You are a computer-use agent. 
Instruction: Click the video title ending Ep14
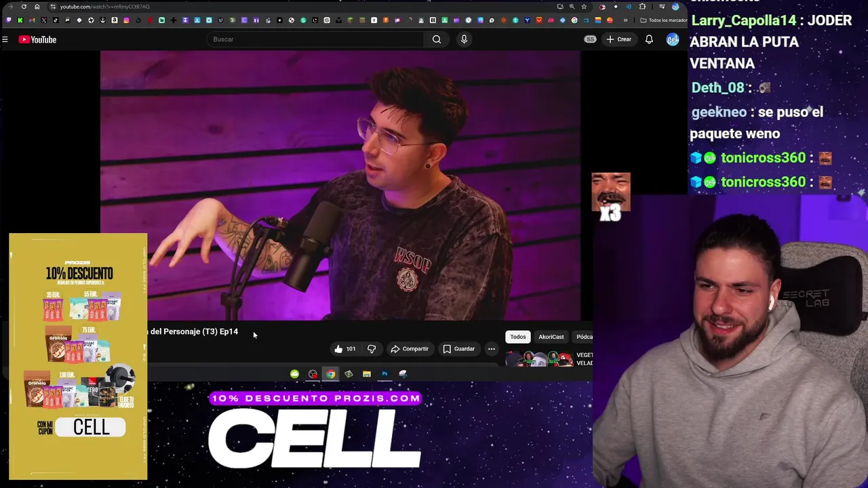coord(194,331)
